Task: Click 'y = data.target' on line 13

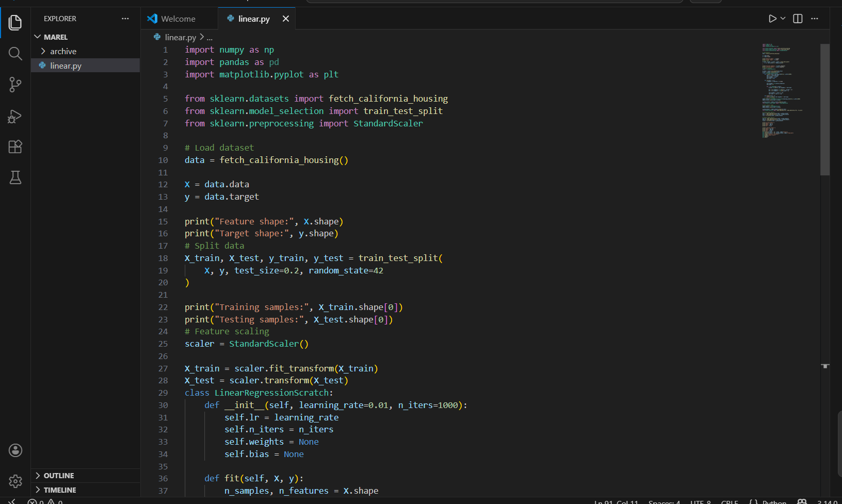Action: [x=222, y=197]
